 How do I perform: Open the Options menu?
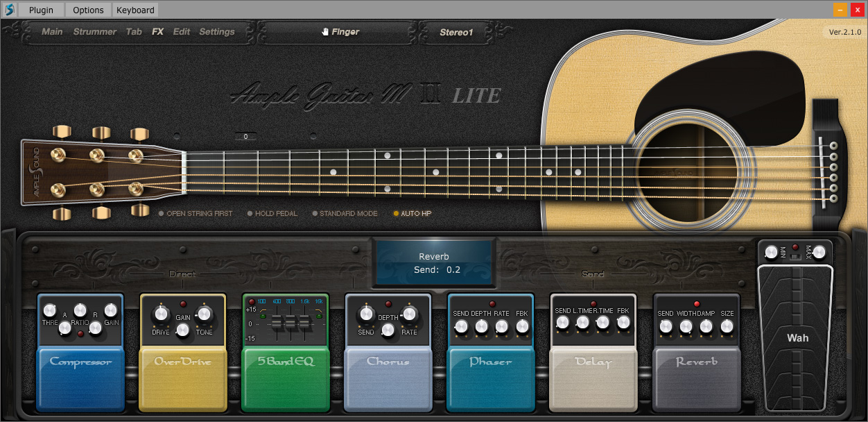(x=89, y=10)
